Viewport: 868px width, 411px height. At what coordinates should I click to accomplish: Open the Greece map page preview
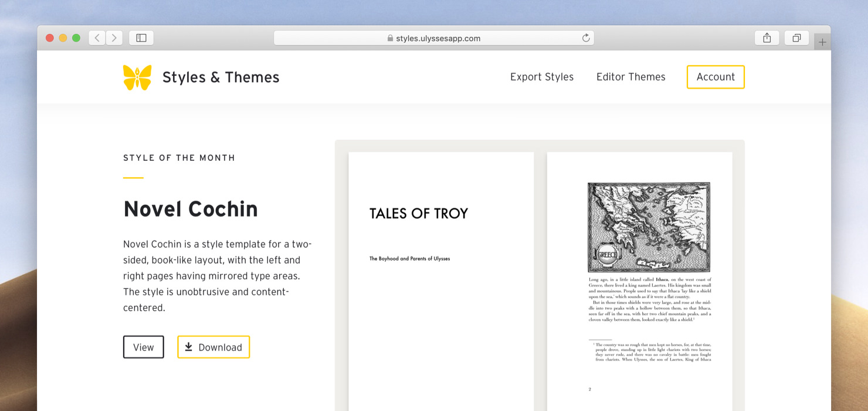[640, 282]
